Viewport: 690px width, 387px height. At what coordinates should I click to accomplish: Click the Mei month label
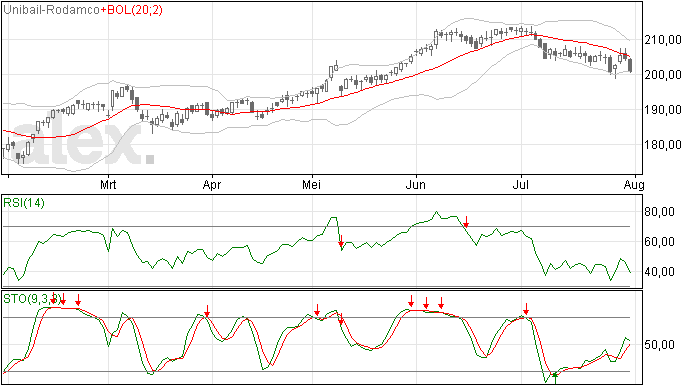311,184
